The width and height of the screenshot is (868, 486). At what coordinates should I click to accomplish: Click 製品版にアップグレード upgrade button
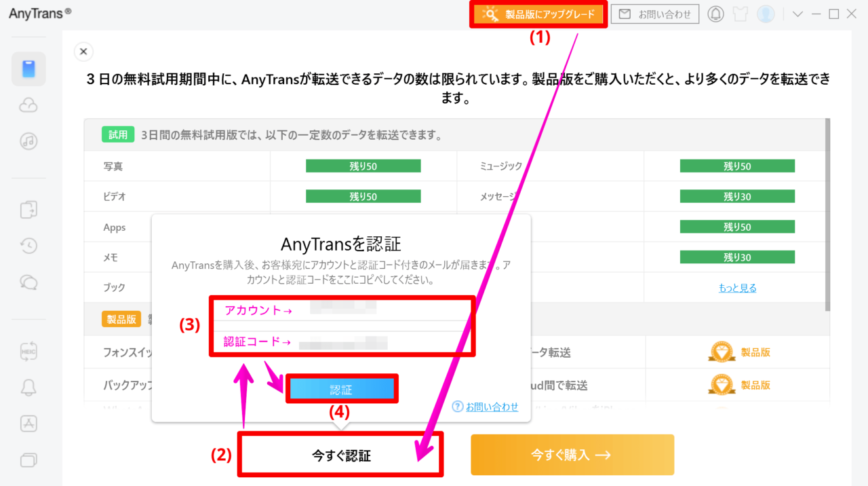(538, 14)
